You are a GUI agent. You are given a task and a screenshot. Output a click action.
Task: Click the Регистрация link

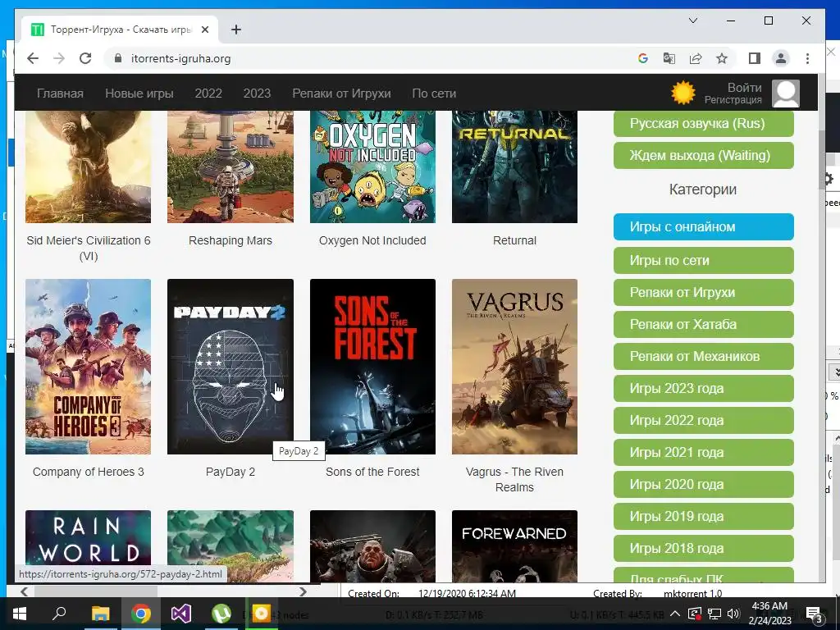coord(733,99)
